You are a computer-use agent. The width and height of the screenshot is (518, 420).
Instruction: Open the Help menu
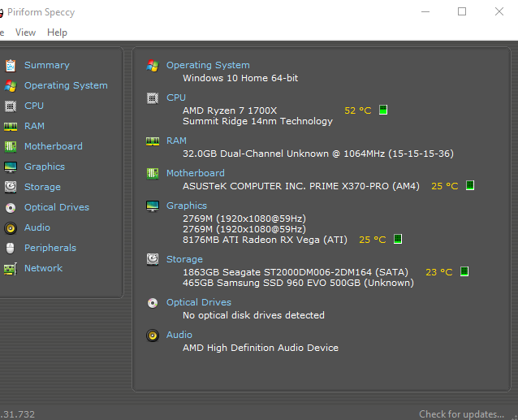[57, 32]
